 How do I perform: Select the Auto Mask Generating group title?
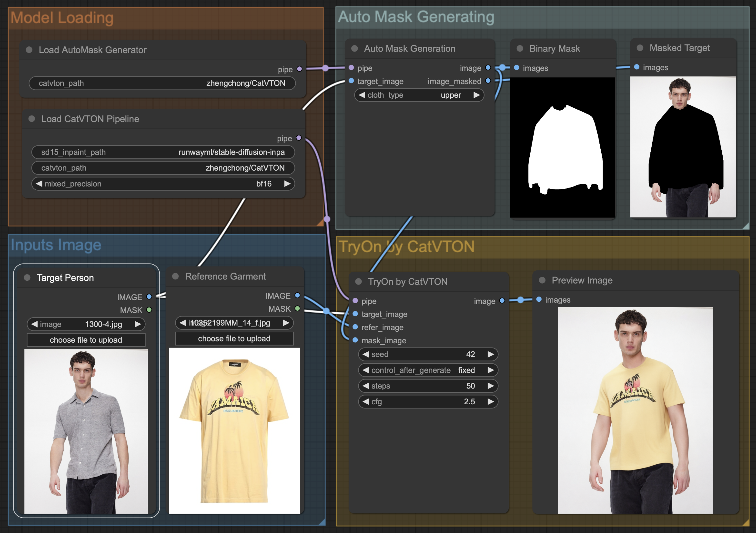tap(416, 17)
